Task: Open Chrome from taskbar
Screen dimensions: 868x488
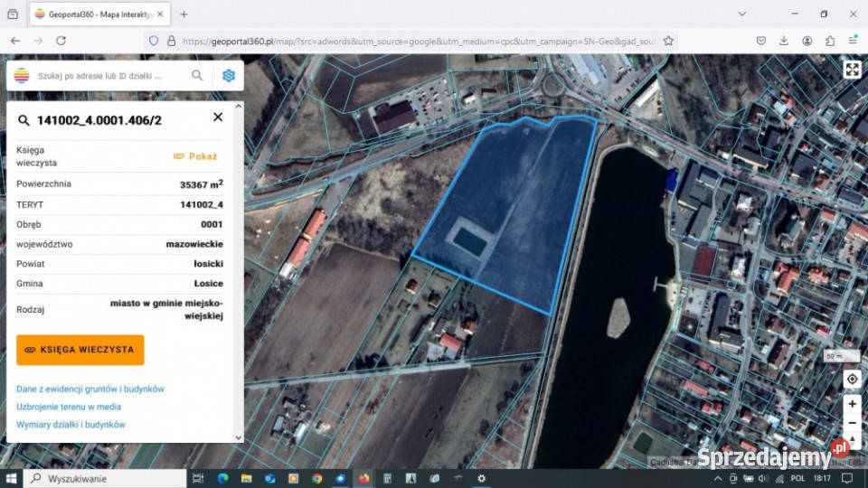Action: (x=316, y=479)
